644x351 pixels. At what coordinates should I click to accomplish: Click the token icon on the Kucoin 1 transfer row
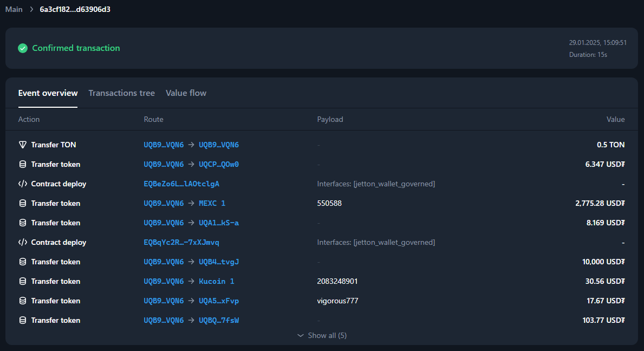point(23,281)
